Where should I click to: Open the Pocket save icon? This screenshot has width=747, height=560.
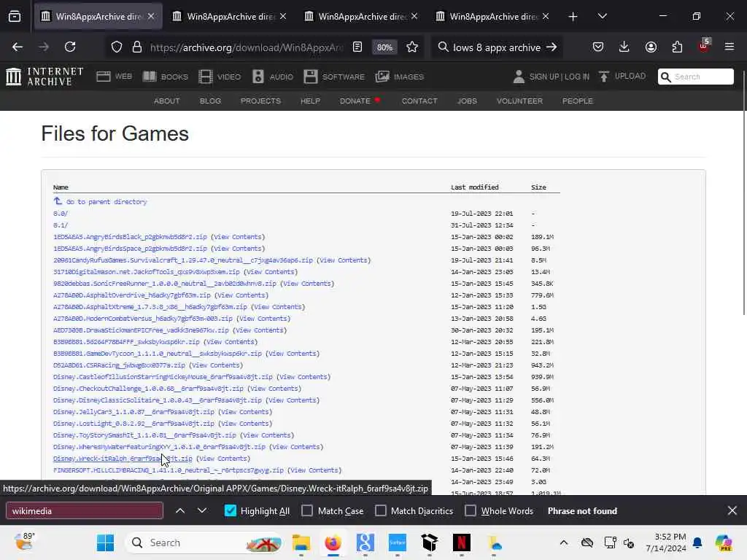(598, 47)
